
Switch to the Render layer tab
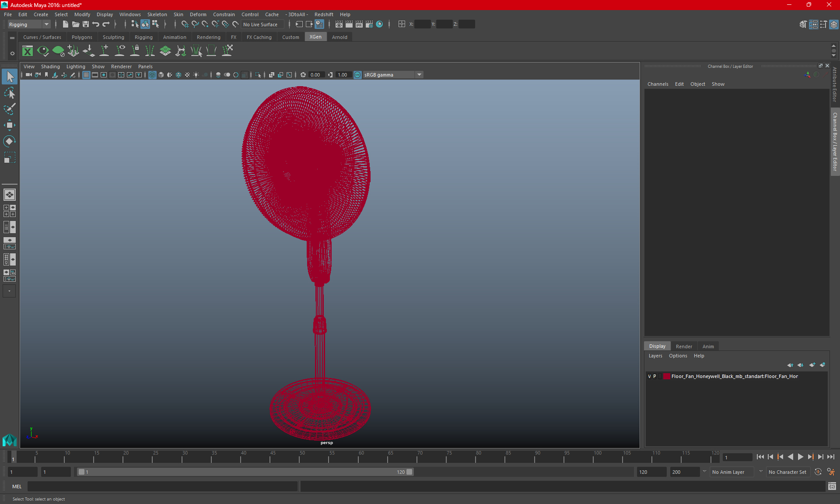pos(684,346)
